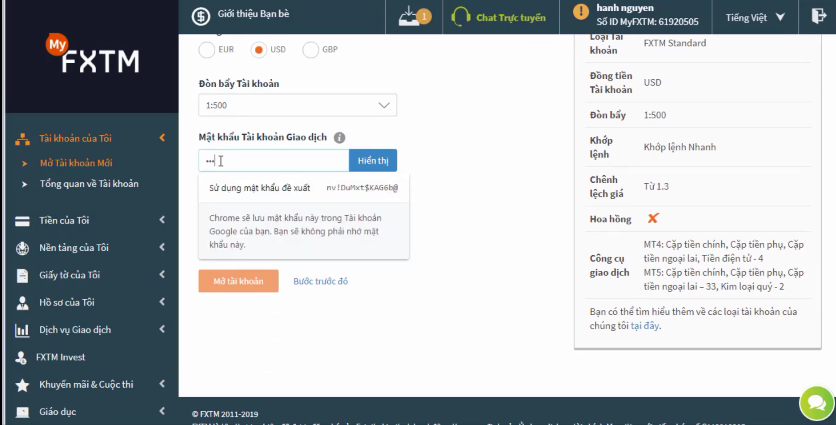Image resolution: width=836 pixels, height=425 pixels.
Task: Click the Mở tài khoản button
Action: tap(238, 281)
